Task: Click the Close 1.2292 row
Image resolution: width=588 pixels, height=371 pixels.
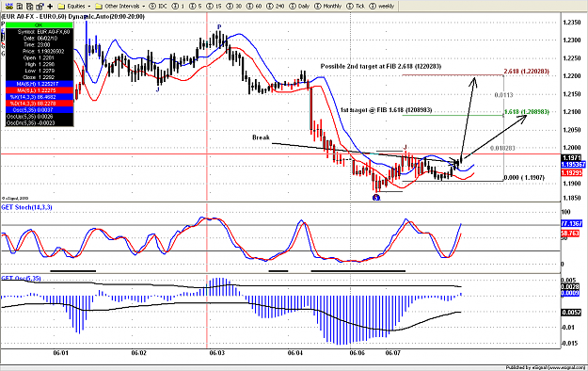Action: (39, 77)
